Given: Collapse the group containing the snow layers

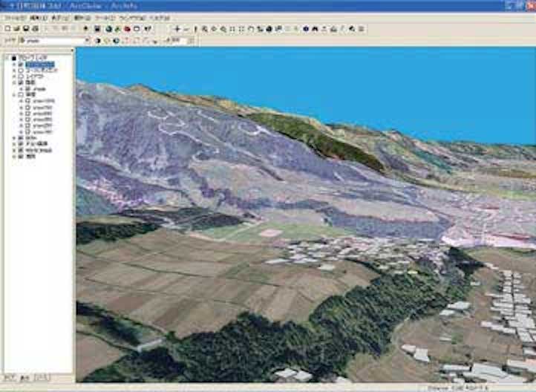Looking at the screenshot, I should pyautogui.click(x=14, y=95).
